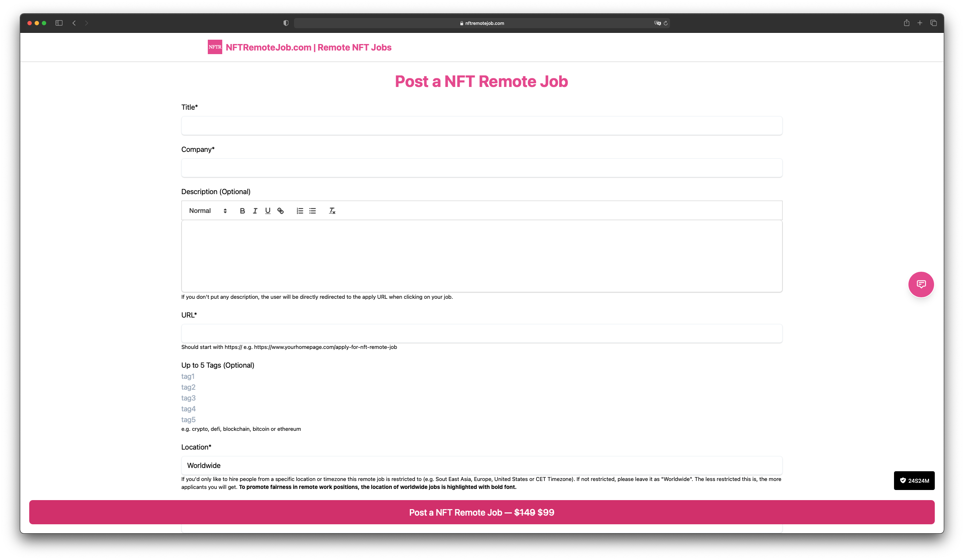964x560 pixels.
Task: Reload page from Safari address bar
Action: tap(666, 23)
